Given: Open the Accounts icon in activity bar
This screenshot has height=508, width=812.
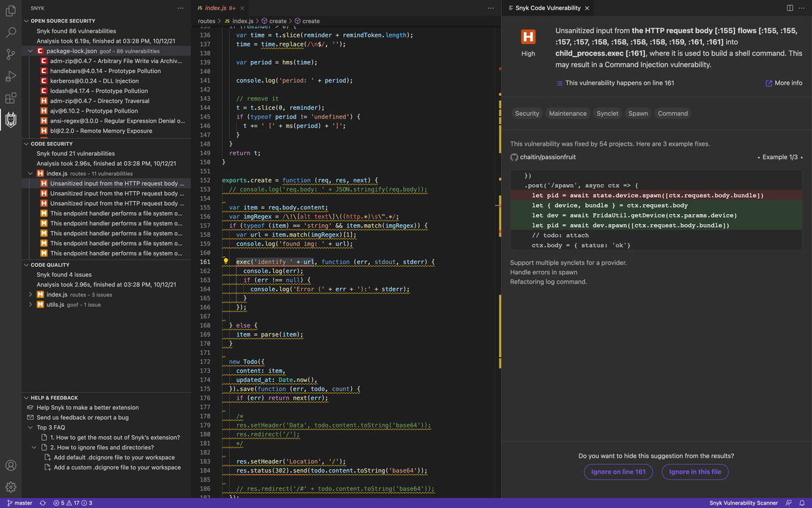Looking at the screenshot, I should (11, 465).
